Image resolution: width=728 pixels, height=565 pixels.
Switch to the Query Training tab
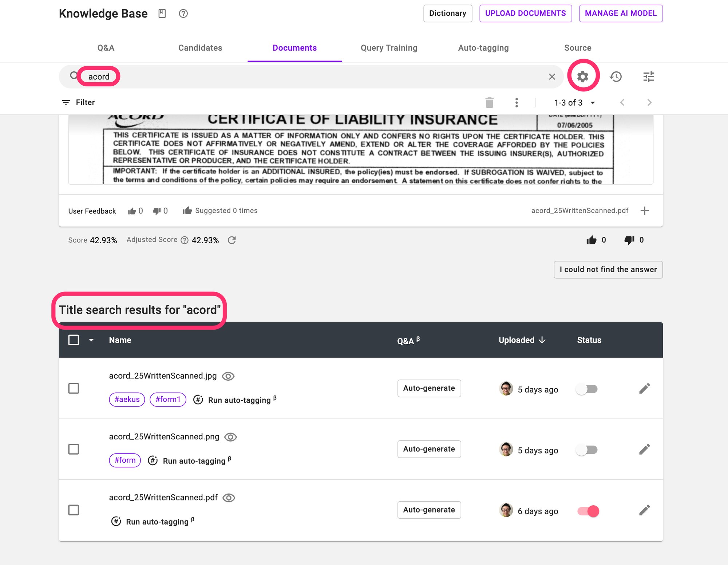(389, 48)
